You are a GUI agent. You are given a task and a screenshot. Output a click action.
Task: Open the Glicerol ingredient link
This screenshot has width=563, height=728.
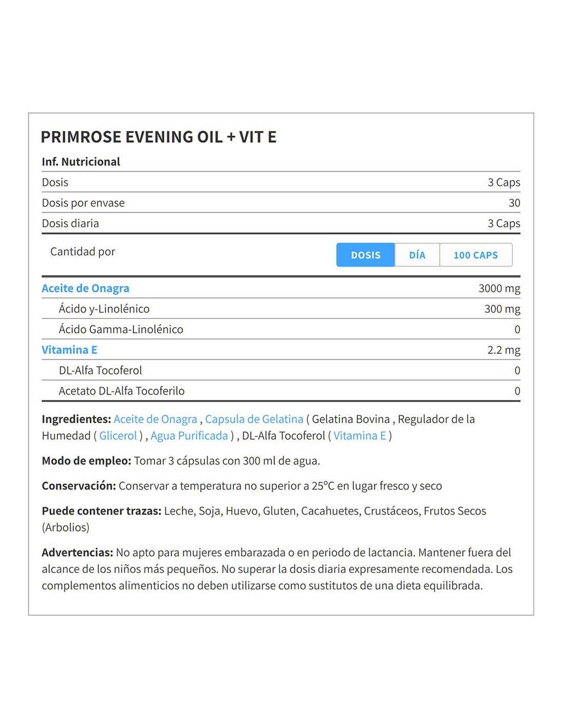[x=118, y=436]
